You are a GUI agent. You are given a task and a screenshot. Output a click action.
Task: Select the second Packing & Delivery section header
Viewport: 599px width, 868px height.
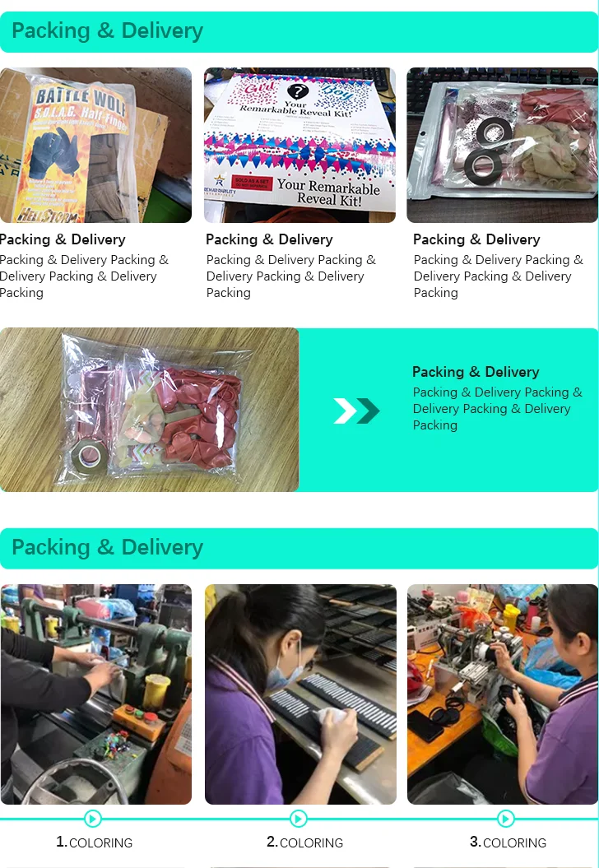coord(299,548)
